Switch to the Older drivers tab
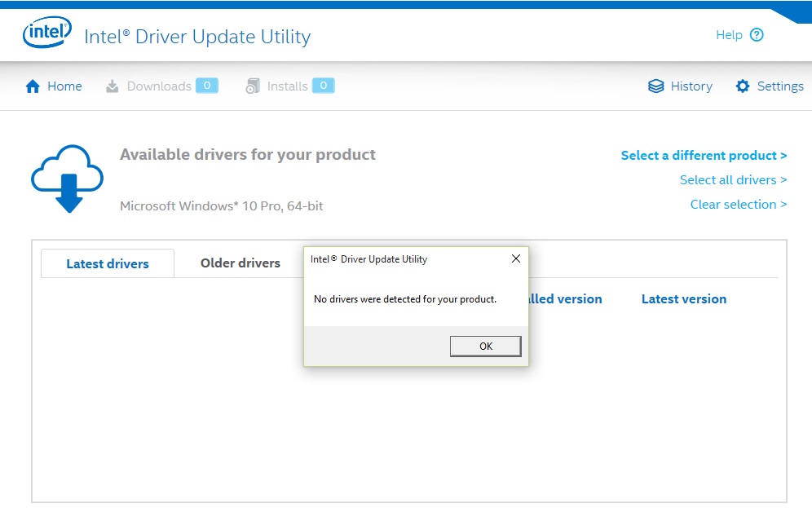The height and width of the screenshot is (508, 812). click(241, 263)
